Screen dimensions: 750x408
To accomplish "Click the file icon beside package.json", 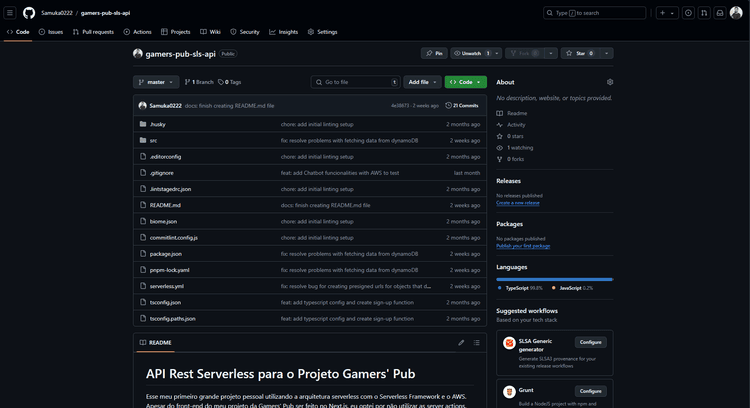I will (143, 254).
